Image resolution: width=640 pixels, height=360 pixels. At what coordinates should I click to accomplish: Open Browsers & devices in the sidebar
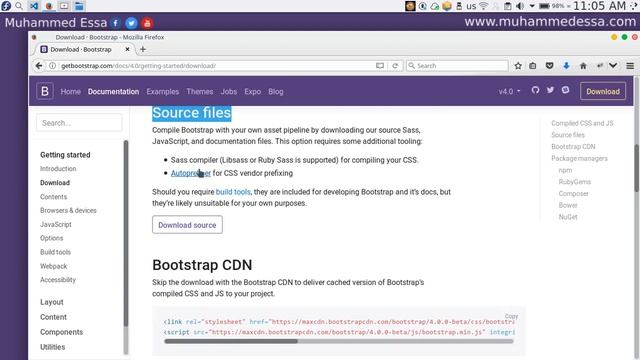(68, 211)
